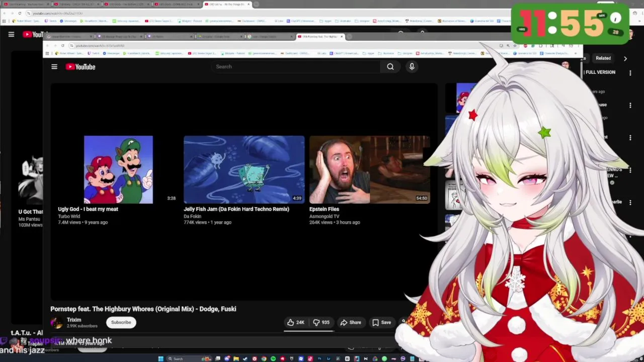The height and width of the screenshot is (362, 644).
Task: Click the 'Asmongold TV' channel name
Action: (324, 216)
